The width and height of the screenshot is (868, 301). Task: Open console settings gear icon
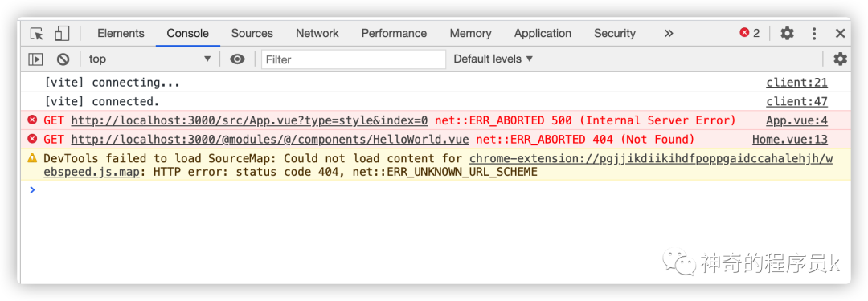coord(841,59)
